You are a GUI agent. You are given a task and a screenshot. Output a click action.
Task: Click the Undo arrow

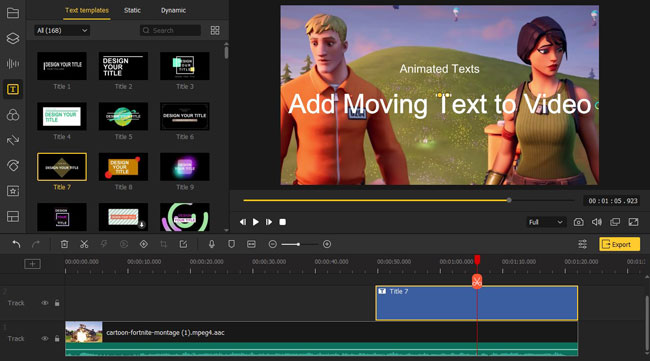(16, 244)
